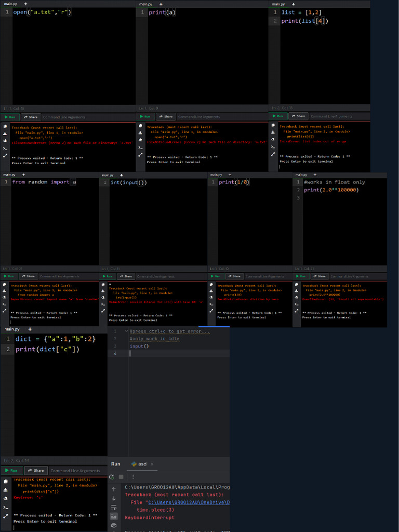The width and height of the screenshot is (399, 532).
Task: Download output in the KeyError dict panel
Action: pos(5,490)
